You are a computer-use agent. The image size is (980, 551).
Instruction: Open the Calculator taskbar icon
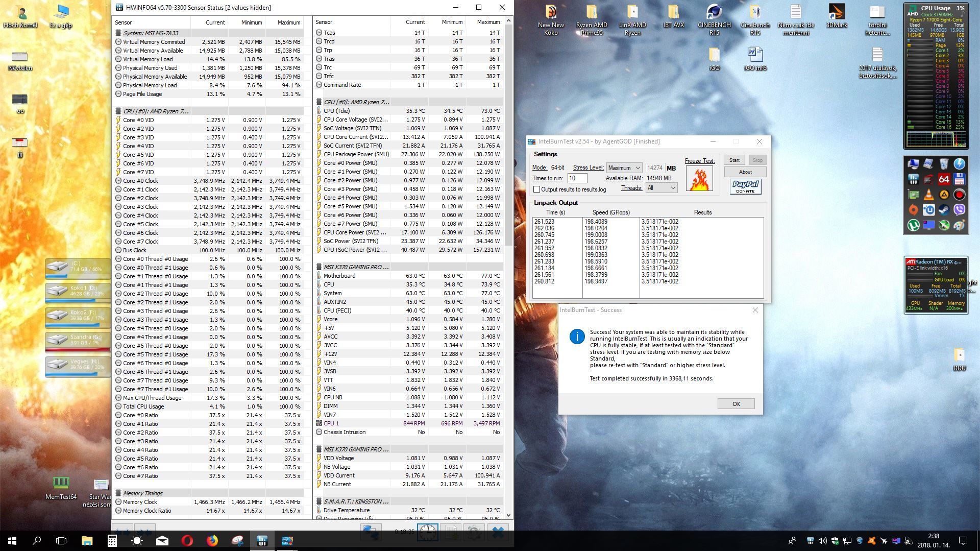pos(112,540)
